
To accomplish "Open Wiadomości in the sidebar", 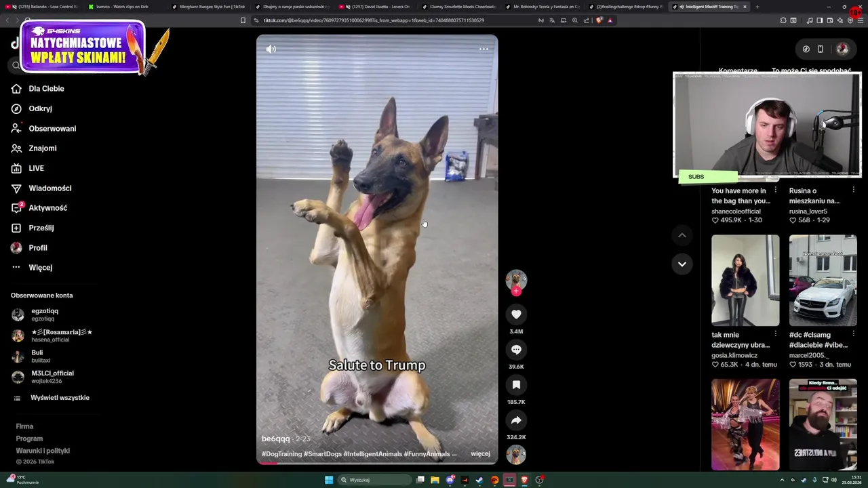I will (x=50, y=188).
